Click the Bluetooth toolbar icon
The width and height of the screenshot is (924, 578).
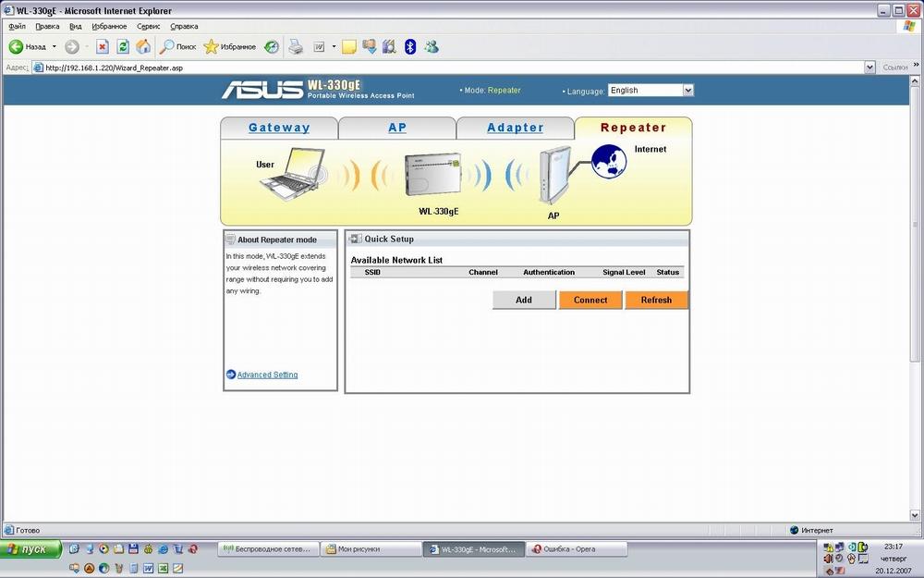tap(410, 46)
